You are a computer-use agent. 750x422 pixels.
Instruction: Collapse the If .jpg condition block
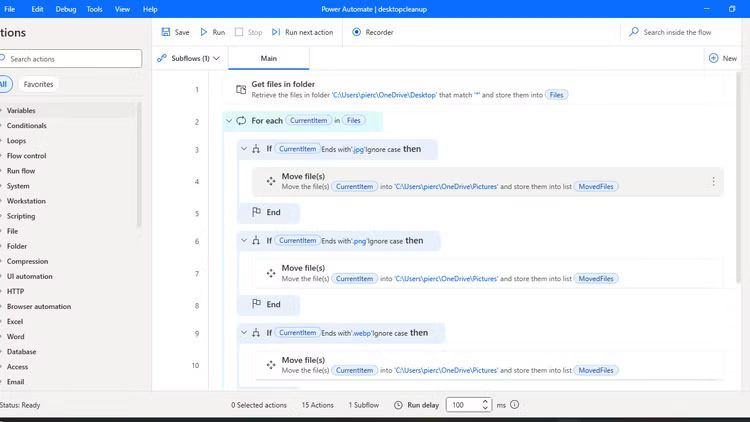tap(243, 149)
